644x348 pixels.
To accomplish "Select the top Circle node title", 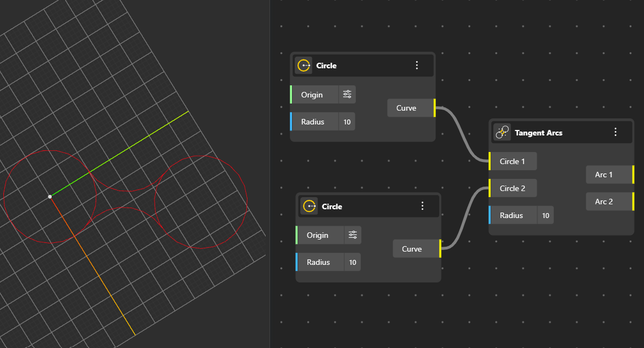I will tap(327, 66).
